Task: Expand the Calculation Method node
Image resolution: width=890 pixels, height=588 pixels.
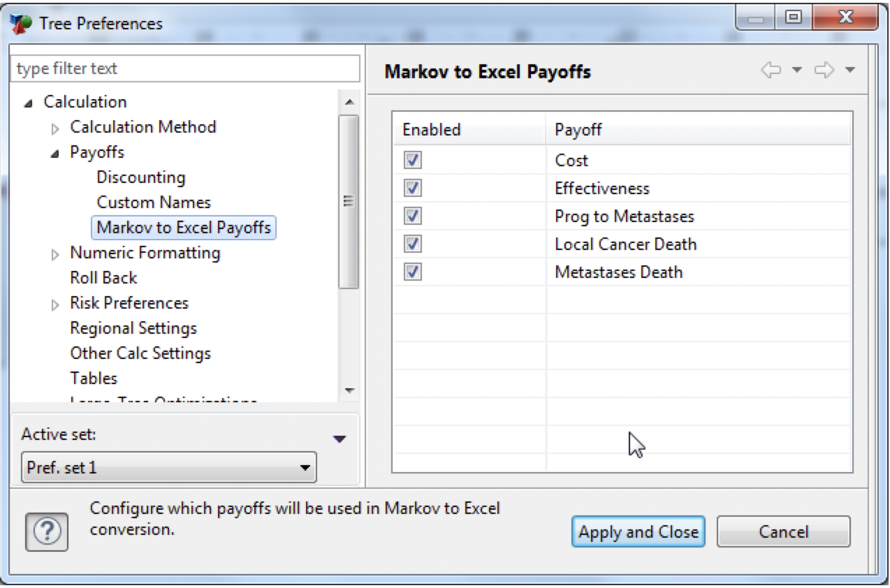Action: coord(56,127)
